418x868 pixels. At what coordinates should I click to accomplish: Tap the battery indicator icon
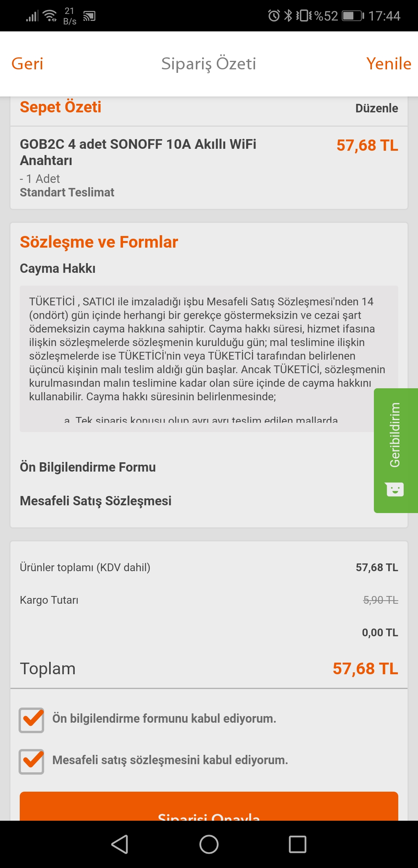pos(353,16)
